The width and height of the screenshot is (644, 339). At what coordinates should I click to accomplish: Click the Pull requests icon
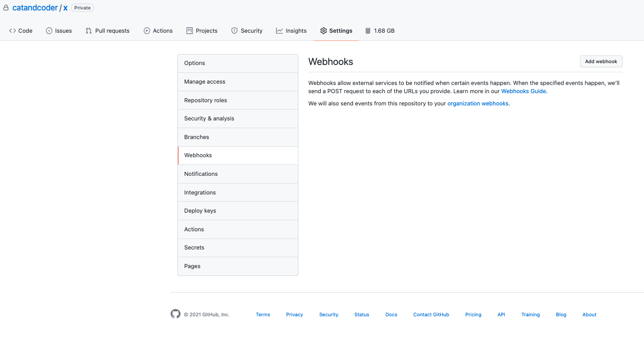(89, 31)
